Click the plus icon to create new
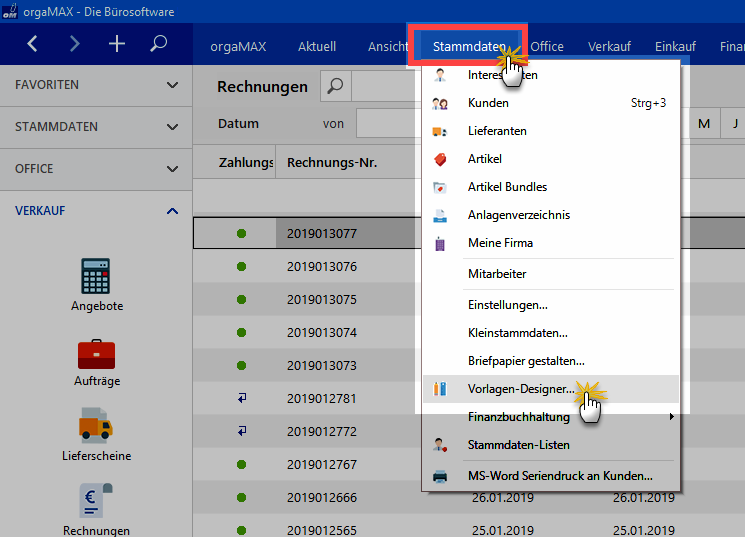This screenshot has width=745, height=537. click(116, 44)
